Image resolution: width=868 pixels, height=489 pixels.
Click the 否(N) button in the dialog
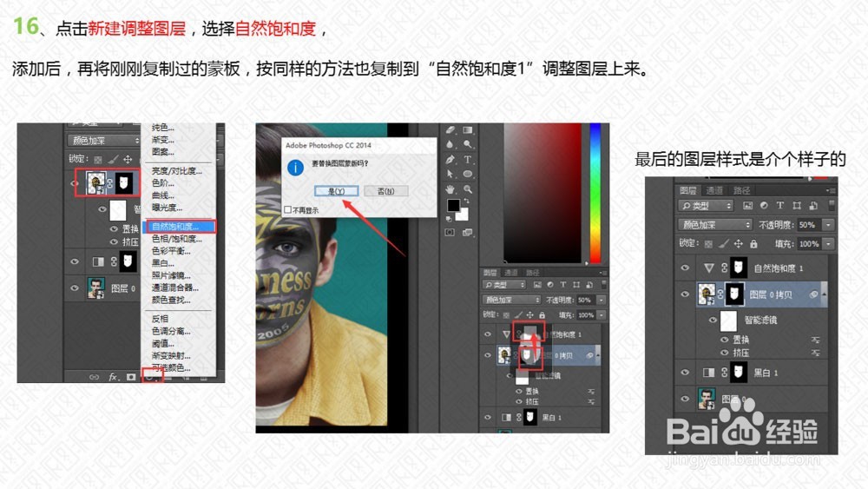(386, 191)
